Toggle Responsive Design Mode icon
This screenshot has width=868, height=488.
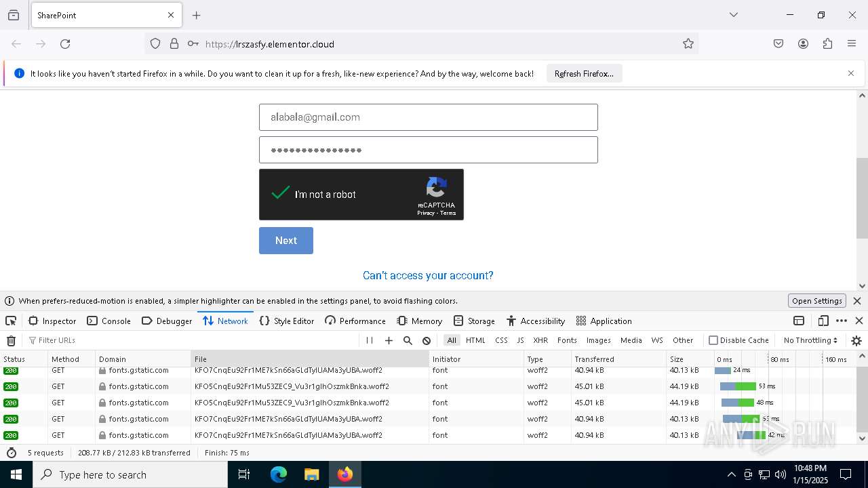pyautogui.click(x=823, y=321)
